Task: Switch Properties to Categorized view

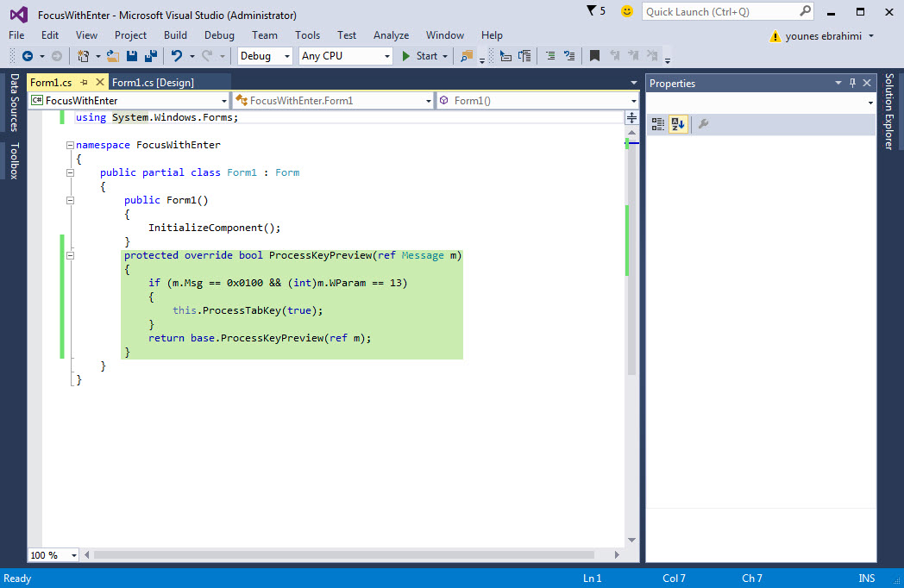Action: pos(658,124)
